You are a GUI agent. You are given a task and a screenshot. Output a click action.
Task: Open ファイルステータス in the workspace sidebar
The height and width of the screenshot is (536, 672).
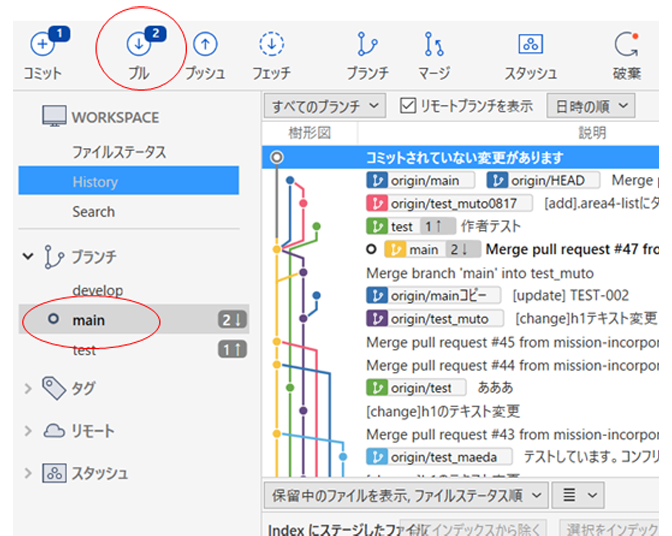point(118,152)
